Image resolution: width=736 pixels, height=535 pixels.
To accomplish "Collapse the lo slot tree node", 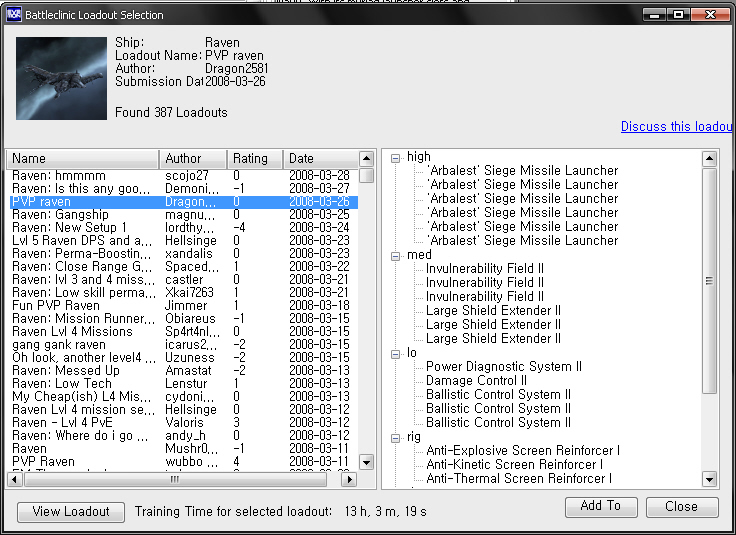I will [x=396, y=354].
